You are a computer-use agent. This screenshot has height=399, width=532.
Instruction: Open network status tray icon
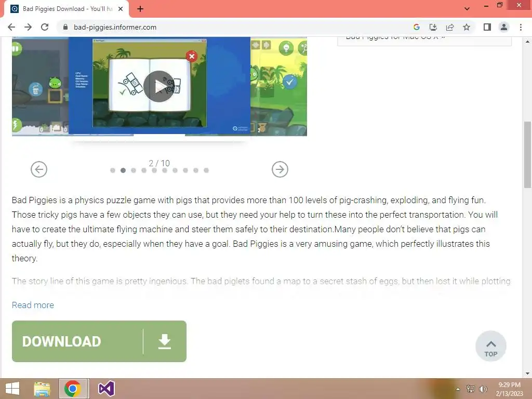coord(471,389)
